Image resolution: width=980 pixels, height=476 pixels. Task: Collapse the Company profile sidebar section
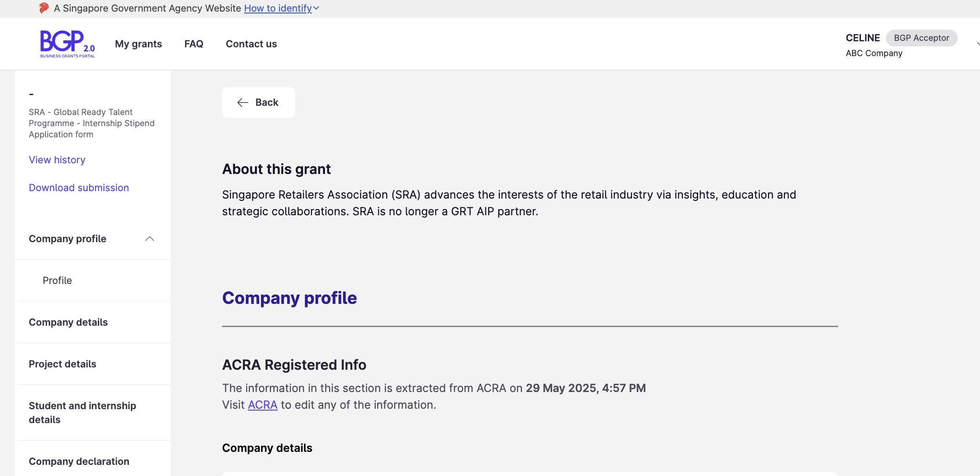click(149, 239)
